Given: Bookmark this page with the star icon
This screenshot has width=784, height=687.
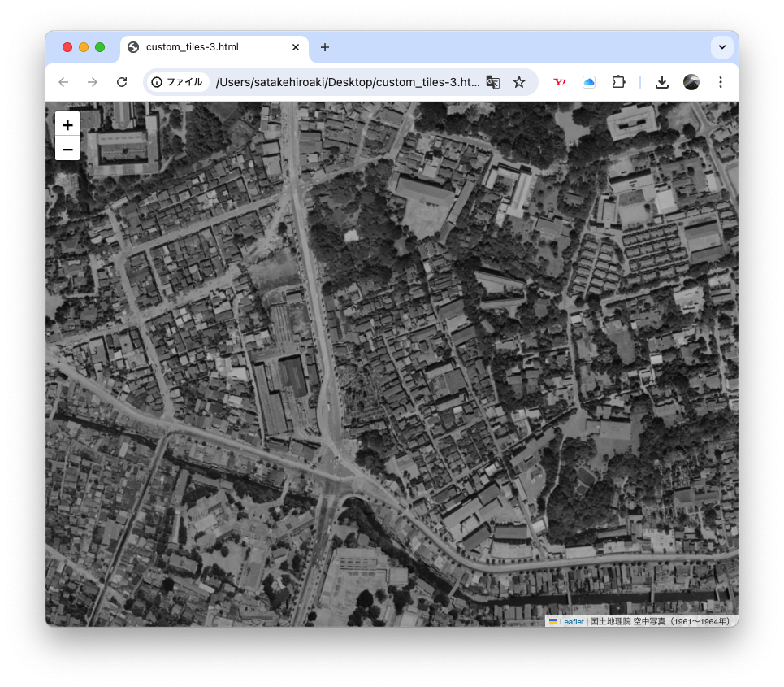Looking at the screenshot, I should click(x=519, y=82).
